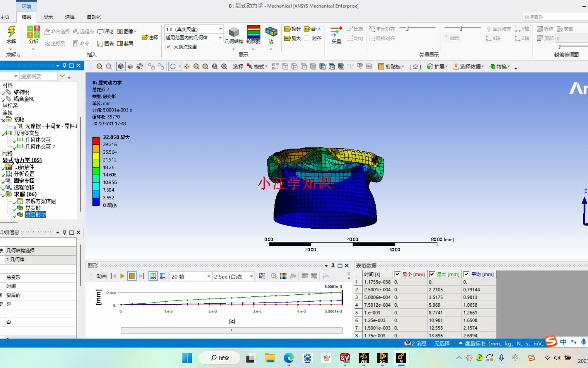Switch to the 自动化 ribbon tab
The height and width of the screenshot is (368, 588).
pyautogui.click(x=94, y=17)
